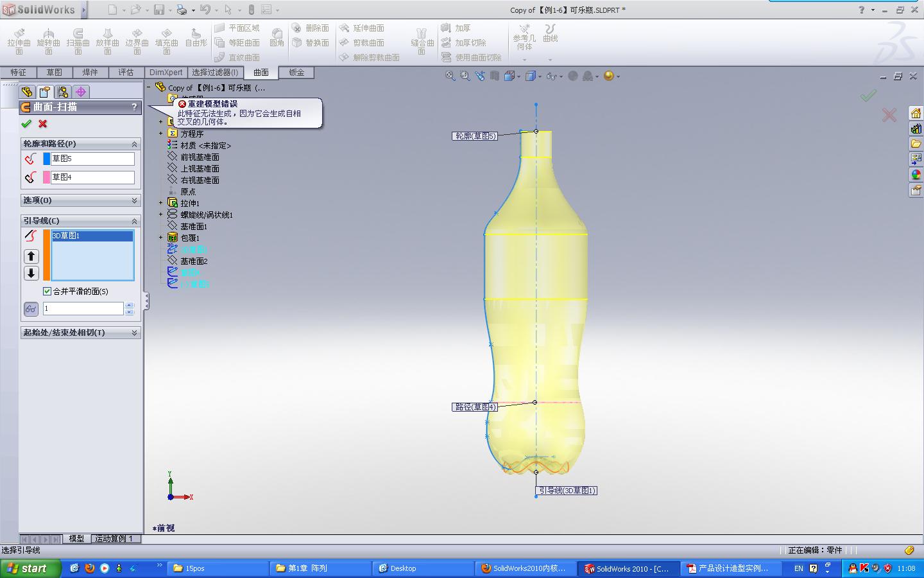Collapse the 引导线(C) section
Viewport: 924px width, 578px height.
134,221
